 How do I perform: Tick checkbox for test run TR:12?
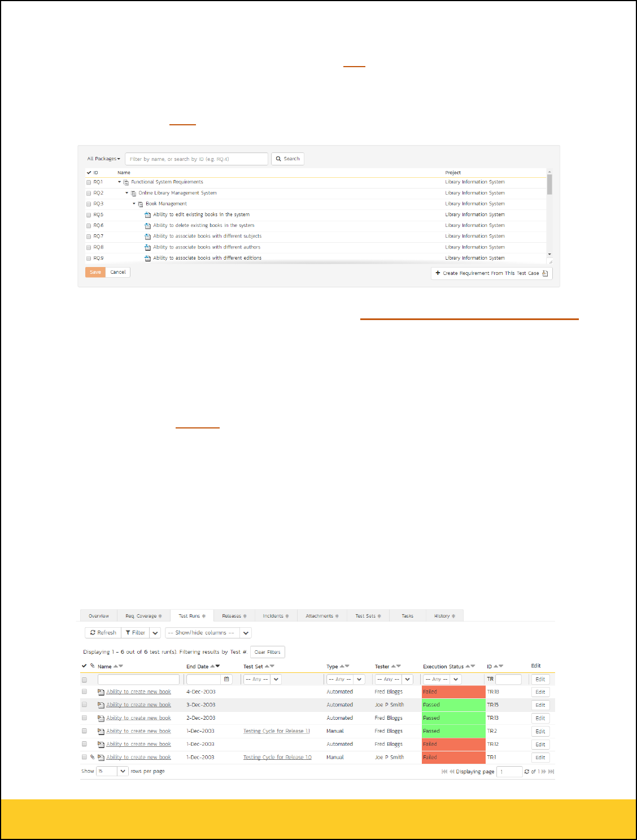point(85,744)
